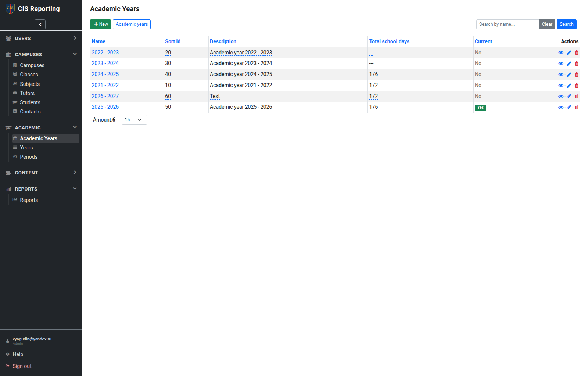Expand the Content sidebar section
Screen dimensions: 588x376
(41, 173)
